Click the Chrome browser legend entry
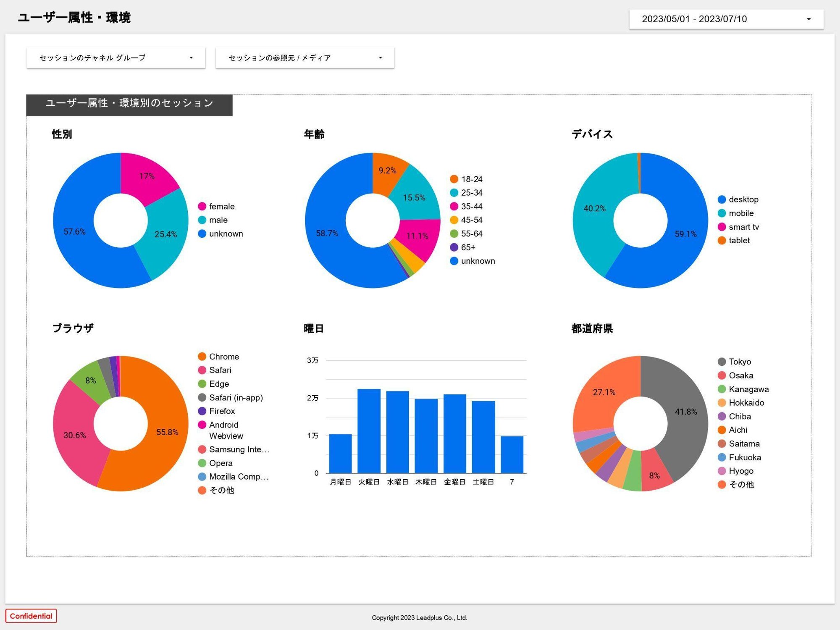The height and width of the screenshot is (630, 840). (218, 357)
